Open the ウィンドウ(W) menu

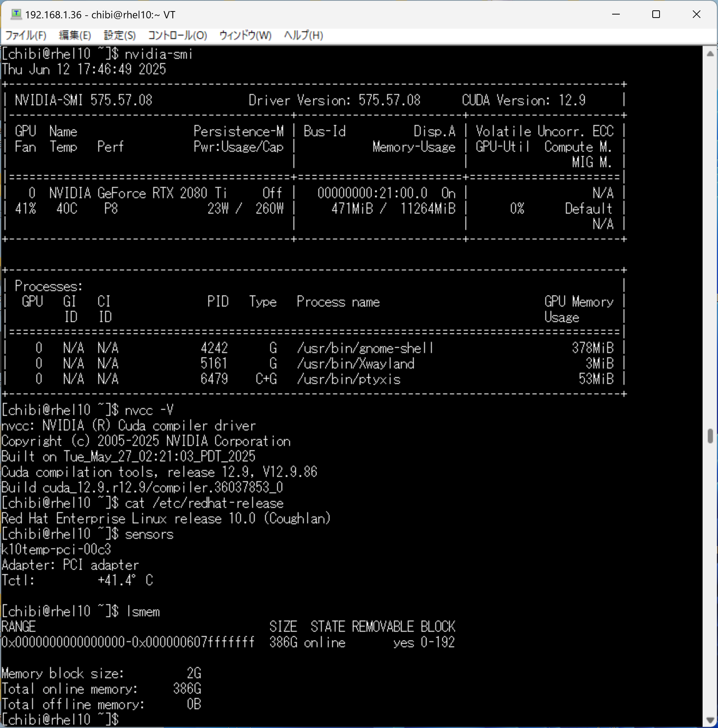pos(245,36)
